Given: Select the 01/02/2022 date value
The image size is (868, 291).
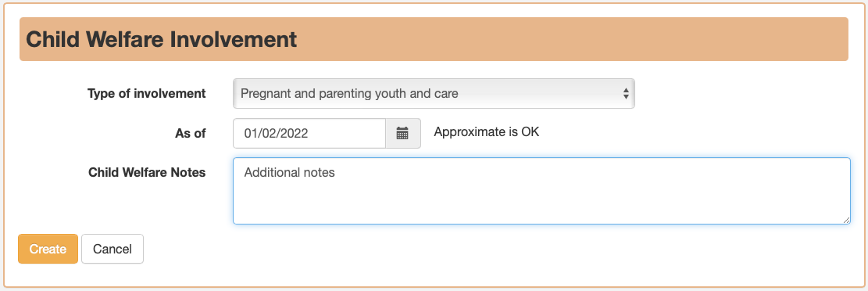Looking at the screenshot, I should click(x=277, y=134).
